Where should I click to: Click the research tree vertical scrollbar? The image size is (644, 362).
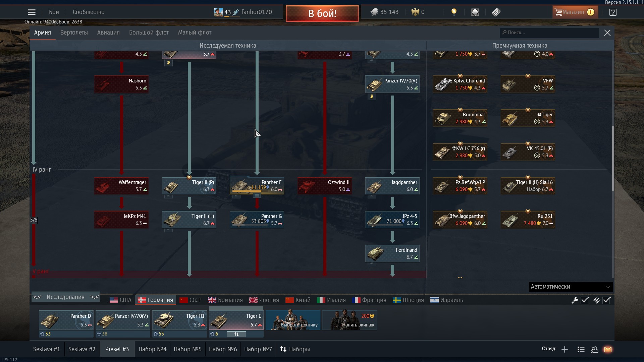pos(613,158)
